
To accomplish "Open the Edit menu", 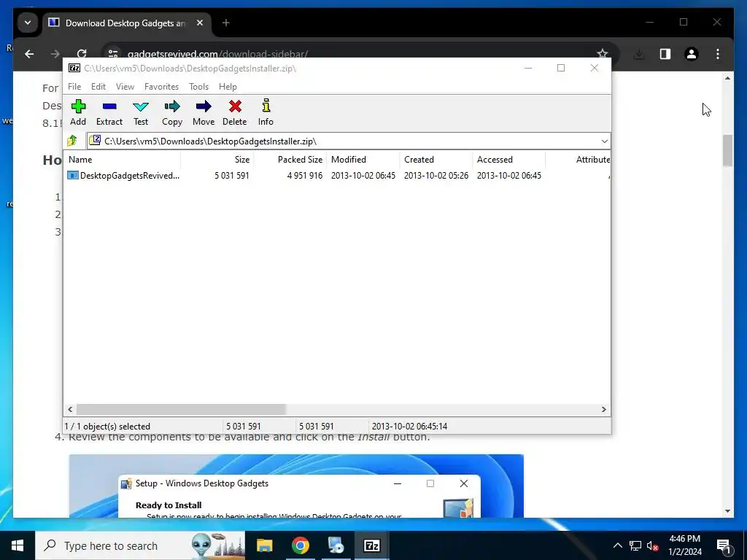I will pos(98,87).
